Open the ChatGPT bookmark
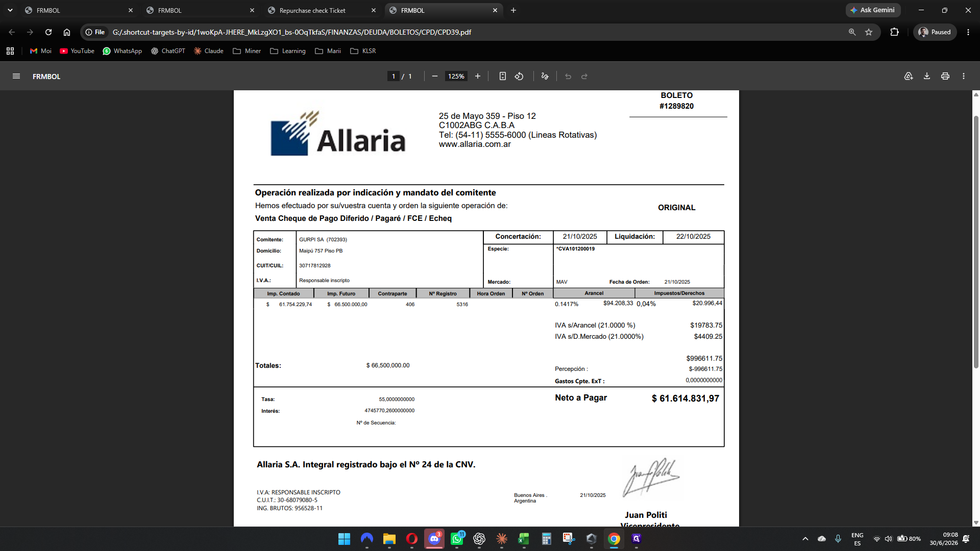Screen dimensions: 980x551 tap(168, 51)
